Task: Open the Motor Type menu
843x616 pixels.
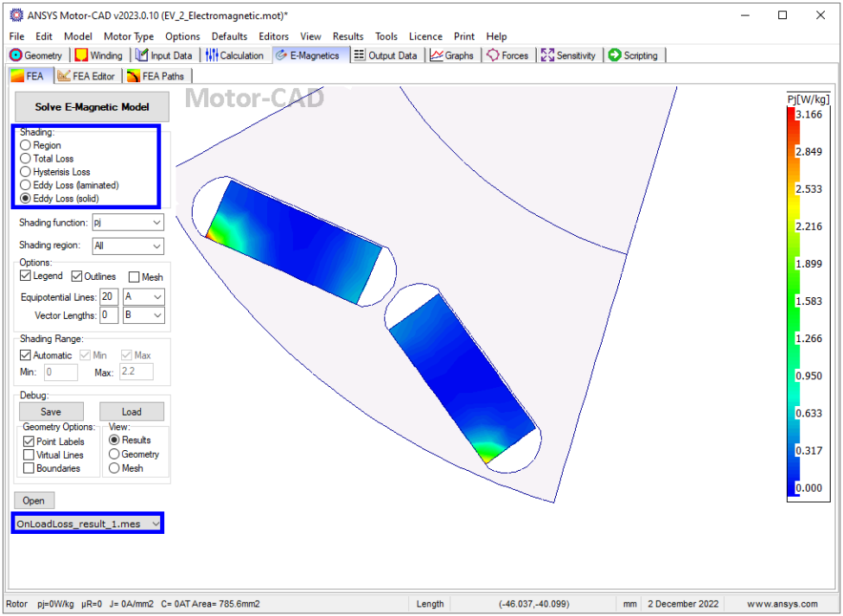Action: (129, 36)
